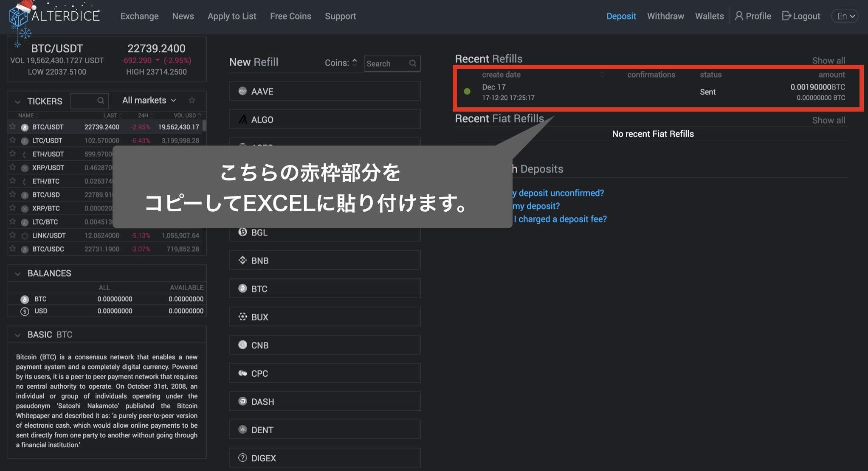Viewport: 868px width, 471px height.
Task: Click the LTC/USDT ticker coin icon
Action: pos(25,141)
